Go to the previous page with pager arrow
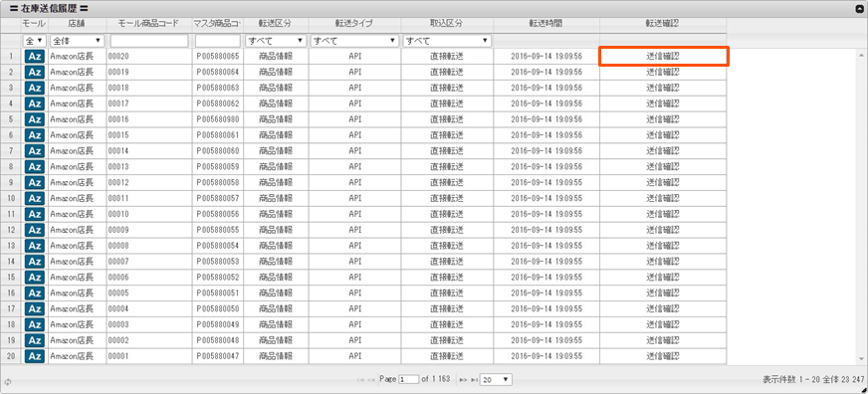 tap(371, 380)
